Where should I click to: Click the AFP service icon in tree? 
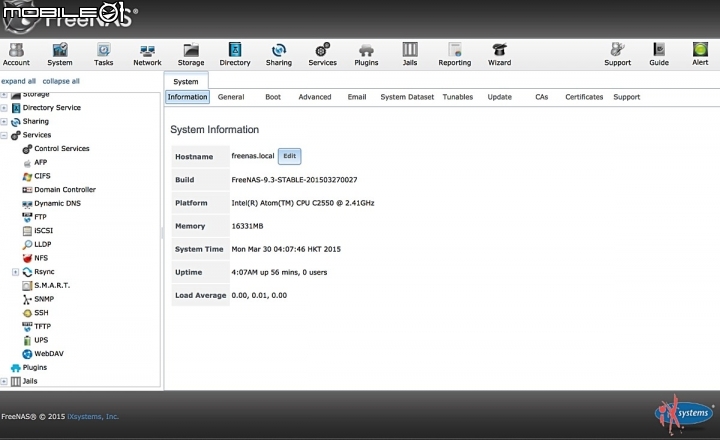point(27,163)
